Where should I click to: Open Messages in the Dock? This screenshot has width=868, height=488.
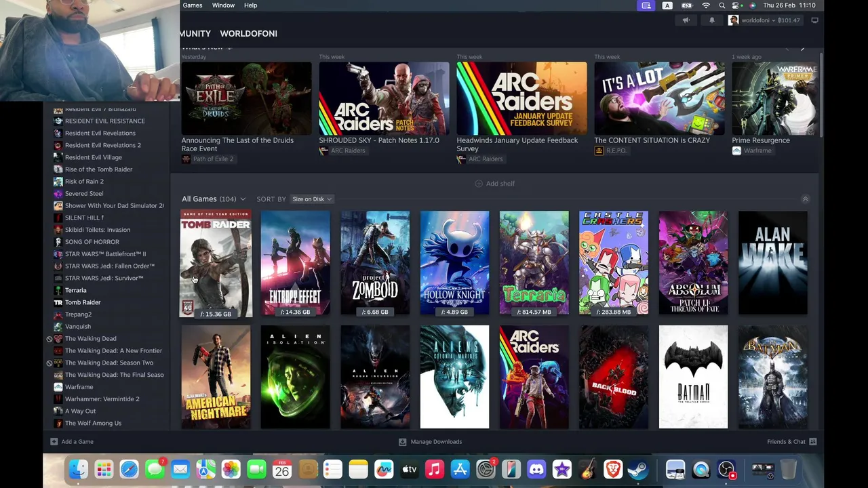tap(155, 469)
